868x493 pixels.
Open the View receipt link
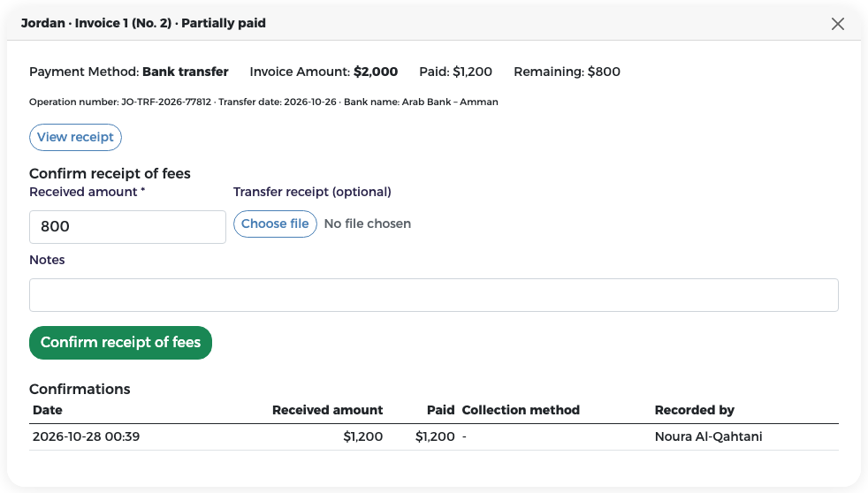[75, 137]
